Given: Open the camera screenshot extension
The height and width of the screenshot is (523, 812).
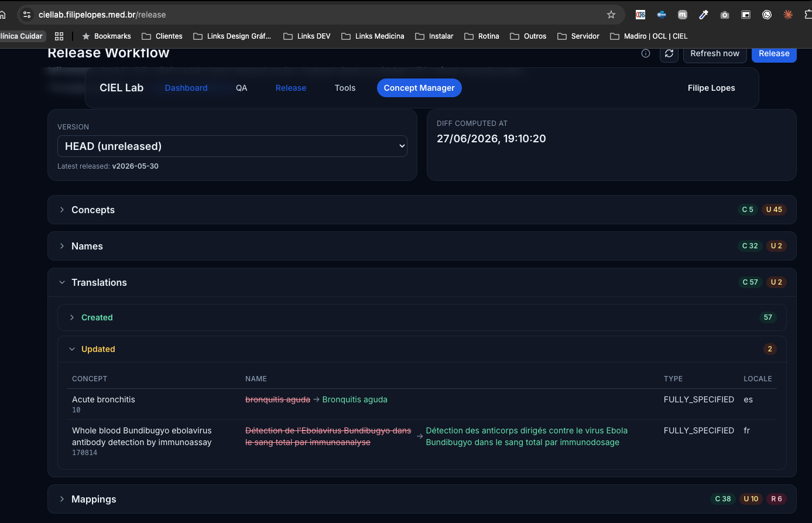Looking at the screenshot, I should (725, 15).
